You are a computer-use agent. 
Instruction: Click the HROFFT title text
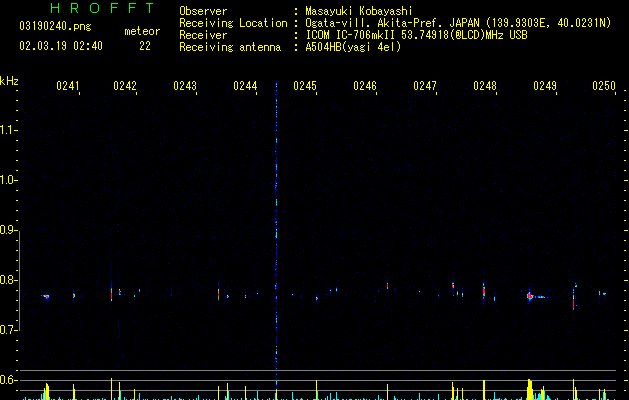click(x=102, y=8)
